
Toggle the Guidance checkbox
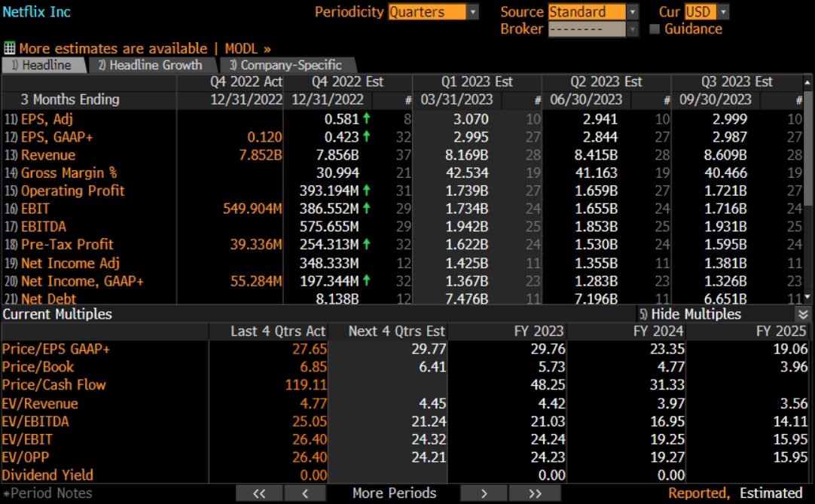[655, 29]
